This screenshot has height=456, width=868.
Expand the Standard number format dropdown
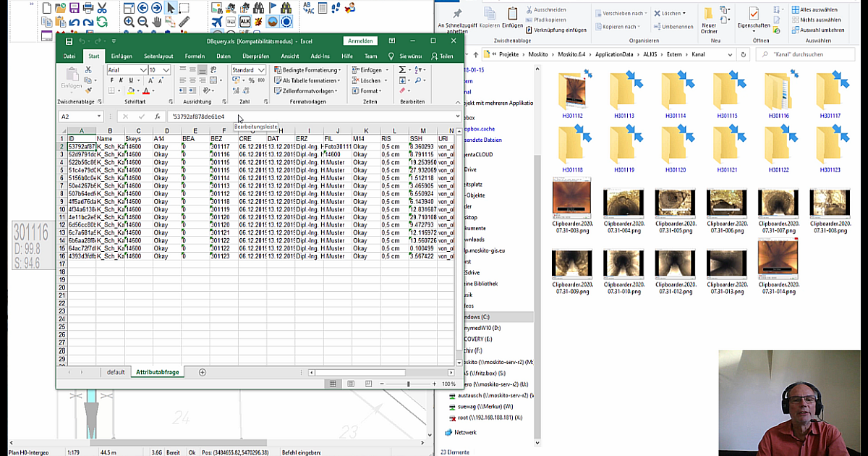tap(261, 70)
